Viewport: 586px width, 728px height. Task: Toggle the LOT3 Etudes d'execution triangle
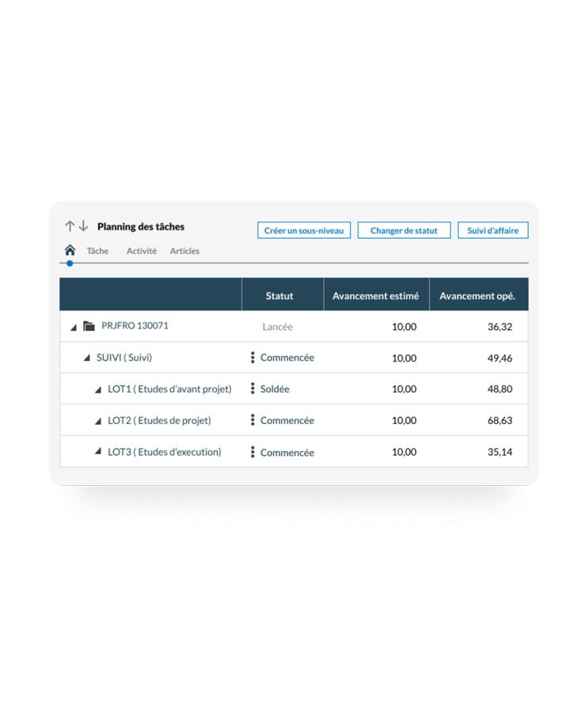(98, 451)
